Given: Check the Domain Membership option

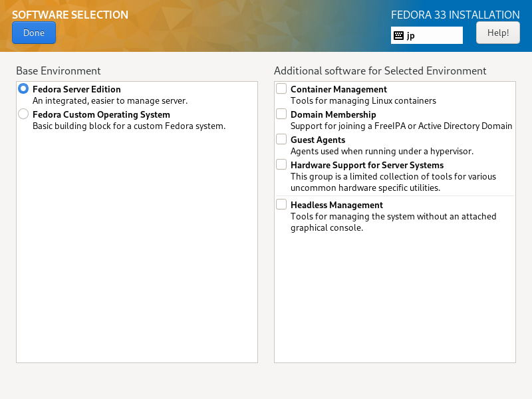Looking at the screenshot, I should point(281,114).
